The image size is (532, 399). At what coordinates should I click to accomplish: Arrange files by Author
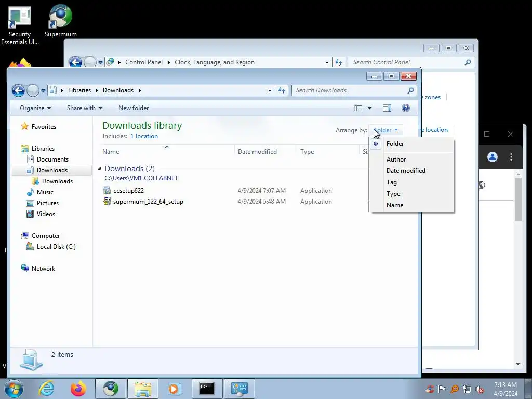411,159
